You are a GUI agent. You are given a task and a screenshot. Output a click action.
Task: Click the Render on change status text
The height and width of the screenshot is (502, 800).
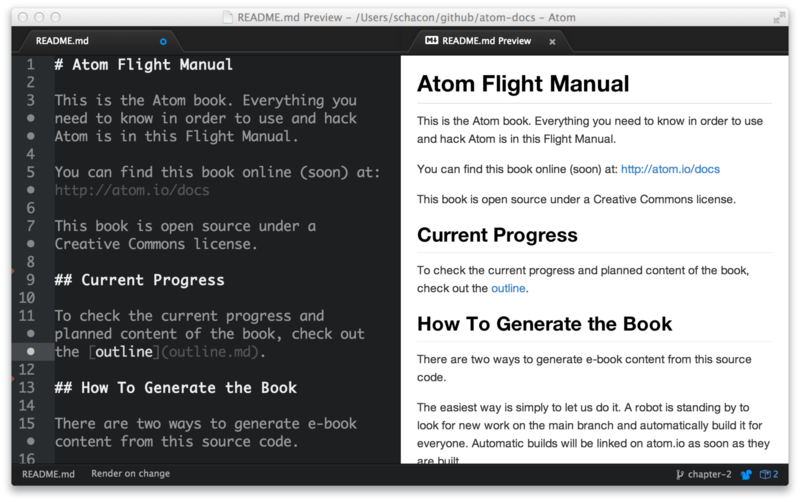tap(130, 474)
